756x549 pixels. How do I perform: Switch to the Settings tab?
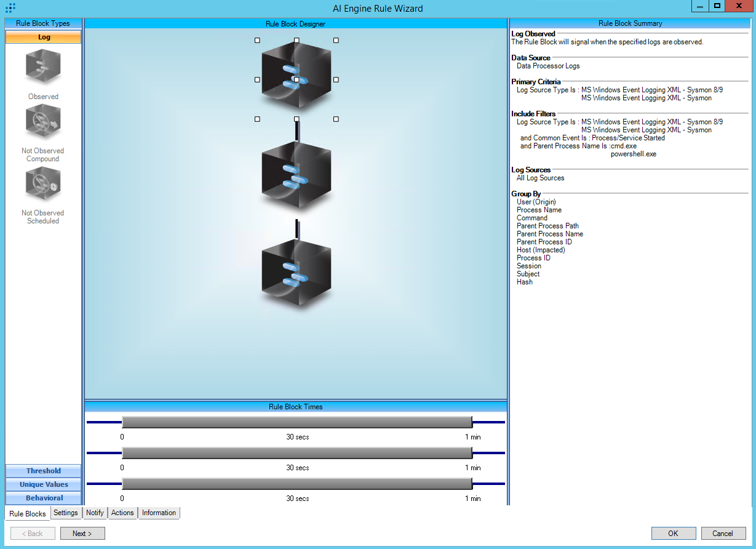click(66, 513)
